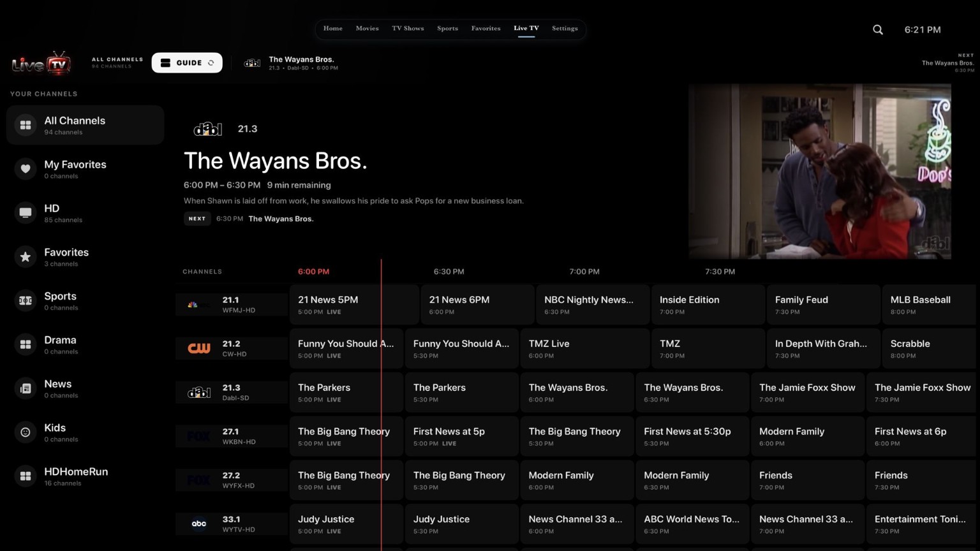
Task: Open My Favorites heart icon
Action: [x=26, y=169]
